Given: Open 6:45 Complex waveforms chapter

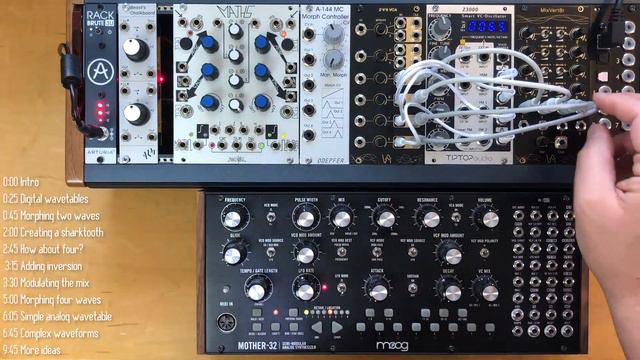Looking at the screenshot, I should (51, 333).
